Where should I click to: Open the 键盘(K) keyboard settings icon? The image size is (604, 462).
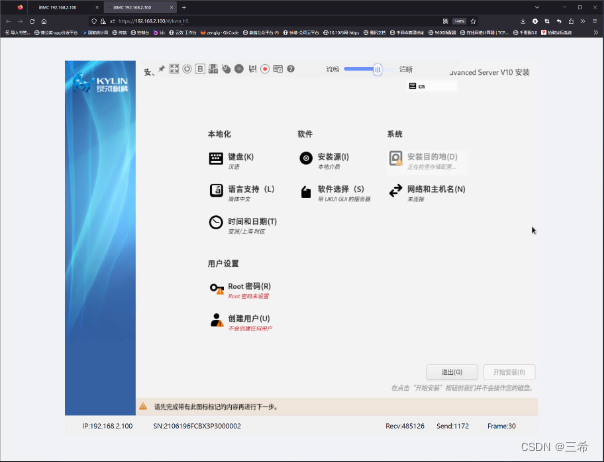[x=215, y=158]
